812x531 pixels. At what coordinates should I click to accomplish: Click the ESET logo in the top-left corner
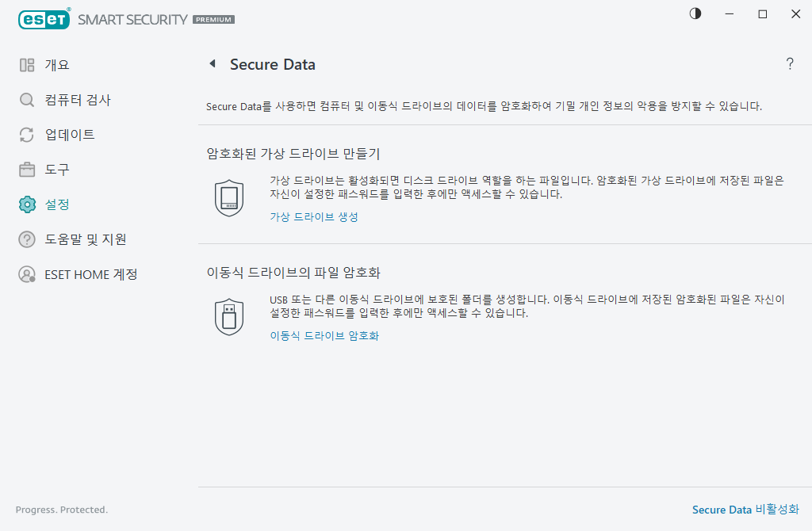tap(44, 19)
